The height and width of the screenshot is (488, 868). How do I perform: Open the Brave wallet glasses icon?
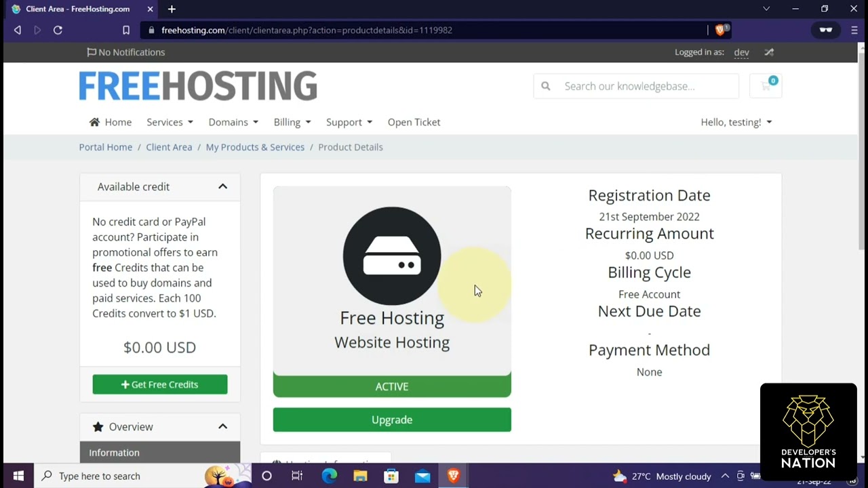[825, 30]
